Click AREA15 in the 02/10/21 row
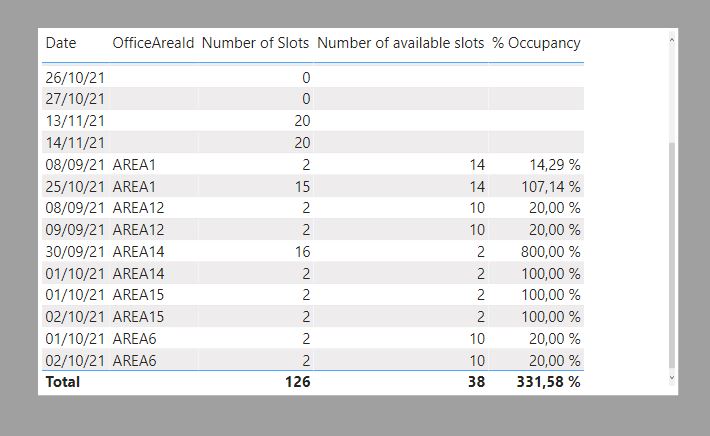 point(138,316)
